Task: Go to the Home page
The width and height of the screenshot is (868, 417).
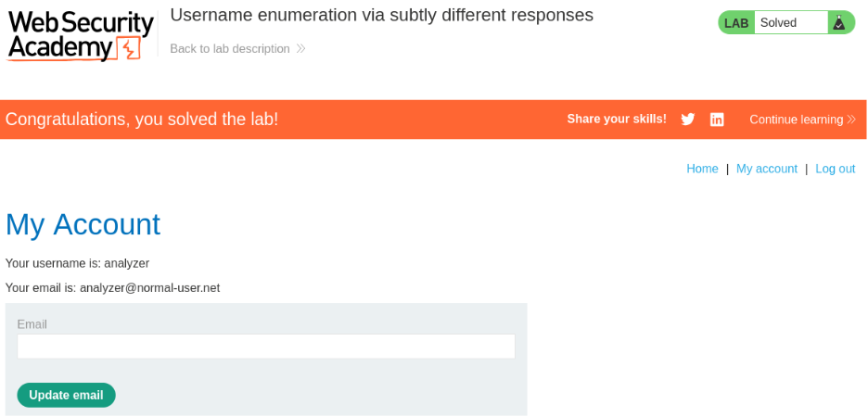Action: (x=702, y=169)
